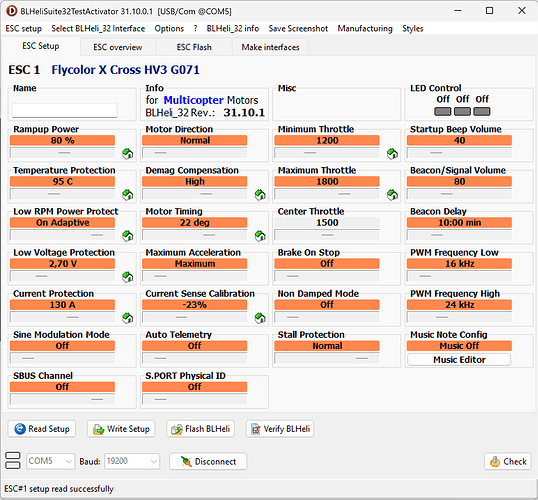Adjust the Rampup Power slider
538x500 pixels.
(62, 153)
